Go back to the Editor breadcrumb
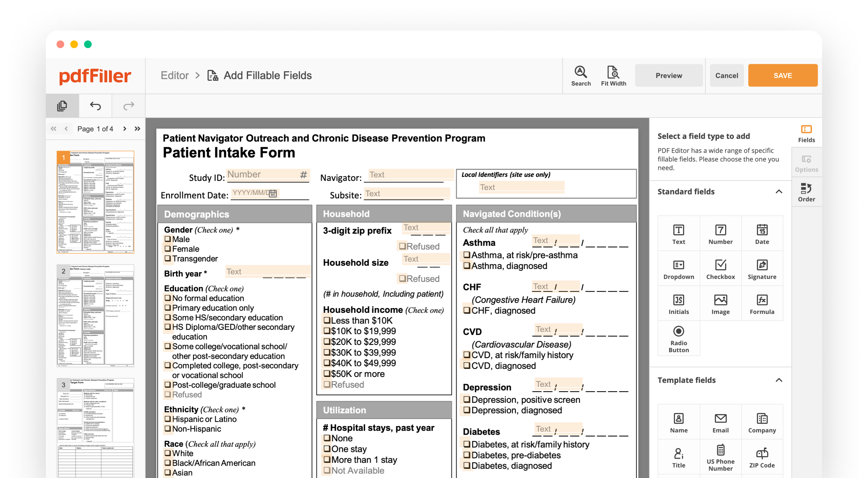Screen dimensions: 868x478 (175, 75)
